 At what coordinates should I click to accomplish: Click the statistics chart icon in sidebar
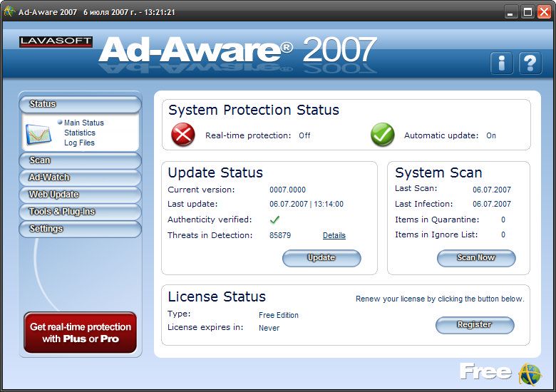(39, 133)
